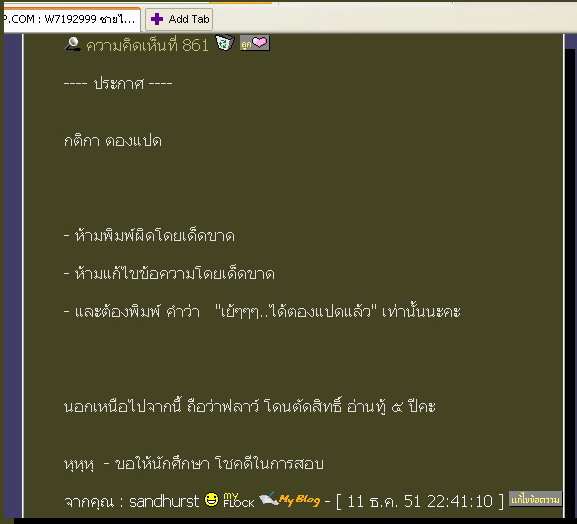Click the paper and pen icon beside My Blog
The height and width of the screenshot is (524, 577).
[x=268, y=498]
